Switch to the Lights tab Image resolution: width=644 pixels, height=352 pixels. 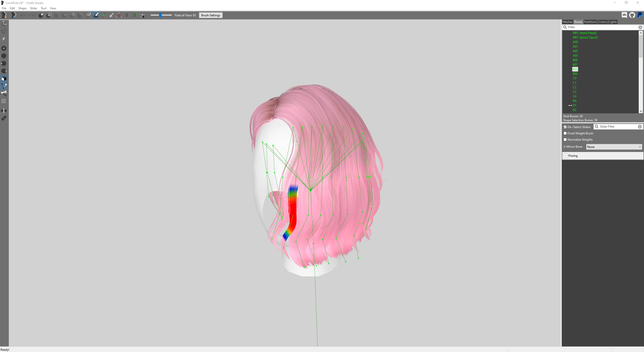point(613,22)
